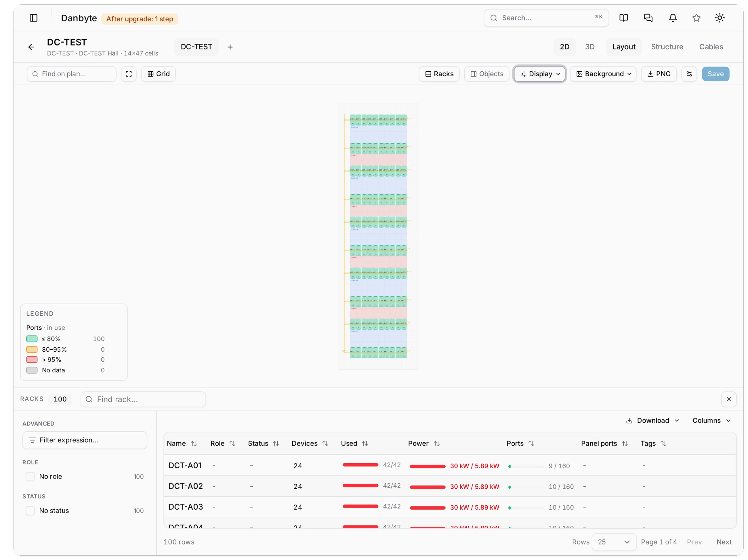The width and height of the screenshot is (748, 560).
Task: Switch to the Structure tab
Action: click(667, 47)
